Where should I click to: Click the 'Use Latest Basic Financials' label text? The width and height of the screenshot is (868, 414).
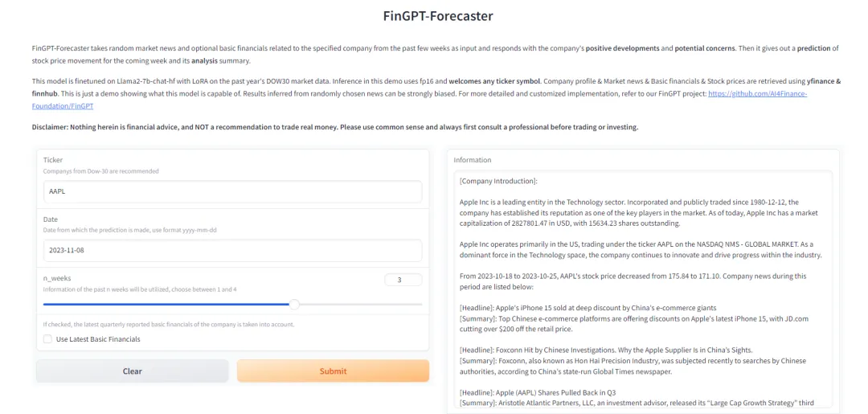pos(97,339)
